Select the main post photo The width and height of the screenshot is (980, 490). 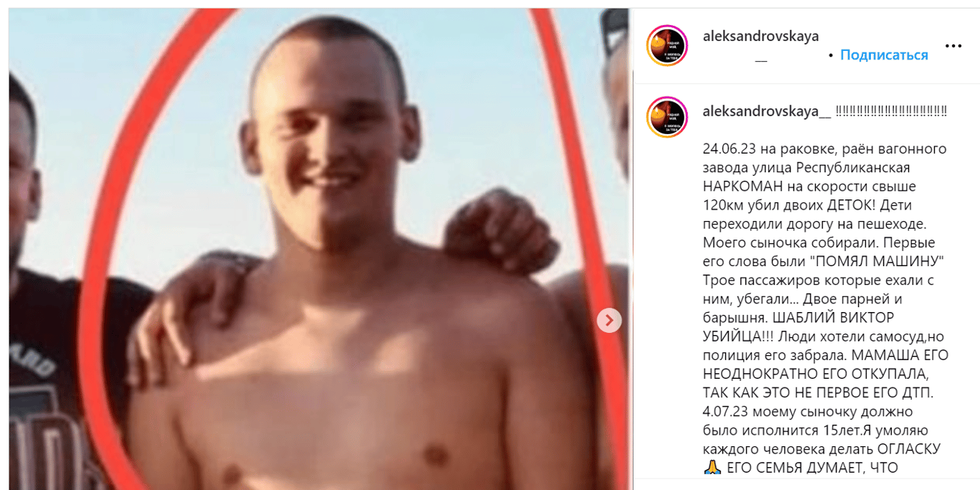(319, 249)
